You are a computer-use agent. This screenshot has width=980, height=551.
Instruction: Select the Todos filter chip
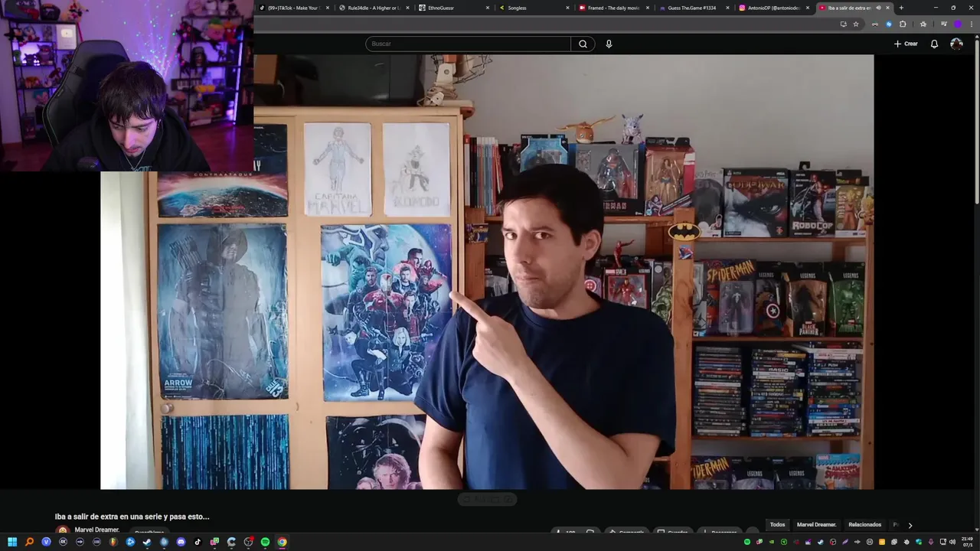777,524
